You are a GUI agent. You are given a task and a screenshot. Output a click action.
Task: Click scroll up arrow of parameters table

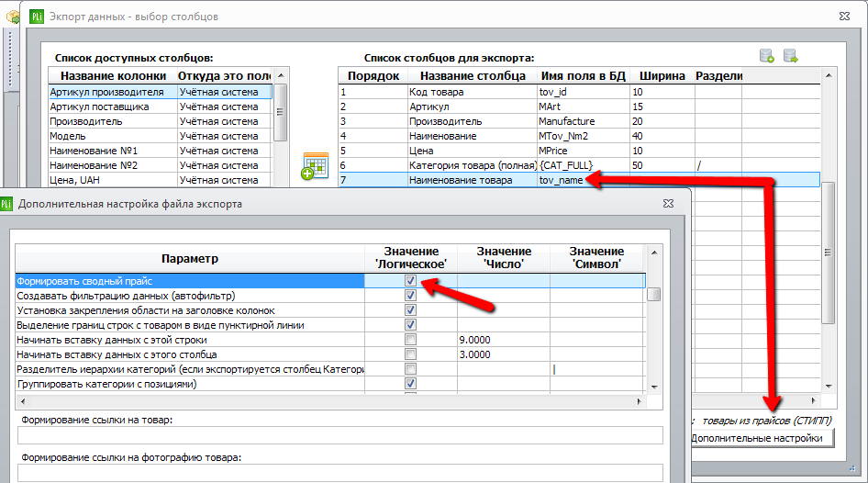coord(654,253)
